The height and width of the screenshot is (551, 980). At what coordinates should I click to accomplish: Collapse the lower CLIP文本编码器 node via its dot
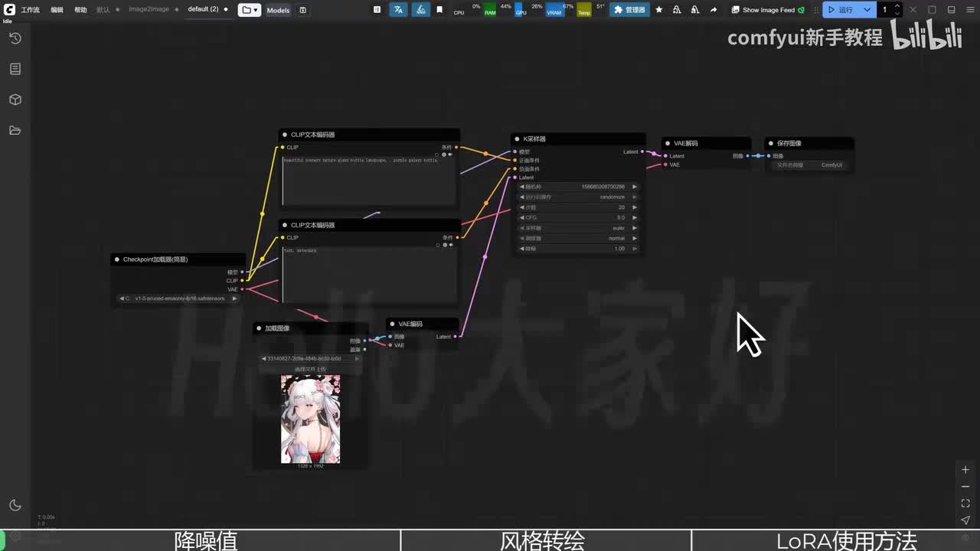(285, 225)
